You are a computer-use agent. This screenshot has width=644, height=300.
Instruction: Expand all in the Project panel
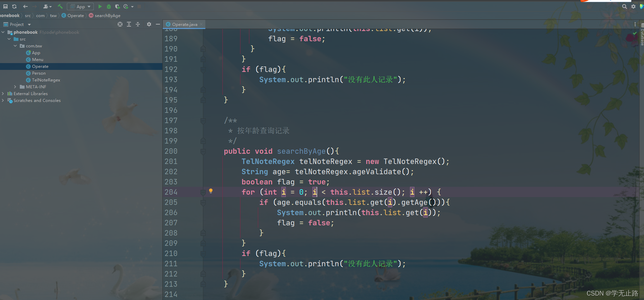[x=129, y=24]
